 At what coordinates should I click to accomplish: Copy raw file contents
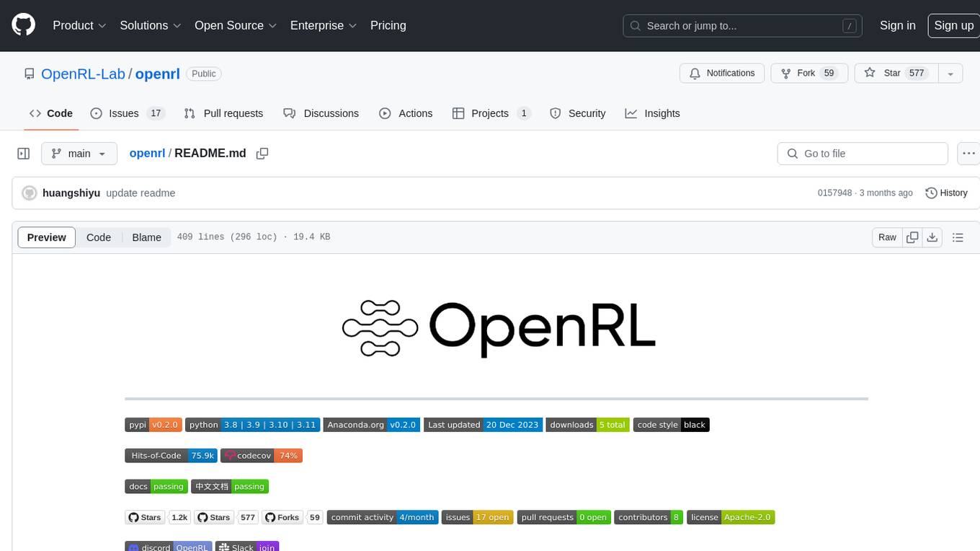pyautogui.click(x=912, y=237)
